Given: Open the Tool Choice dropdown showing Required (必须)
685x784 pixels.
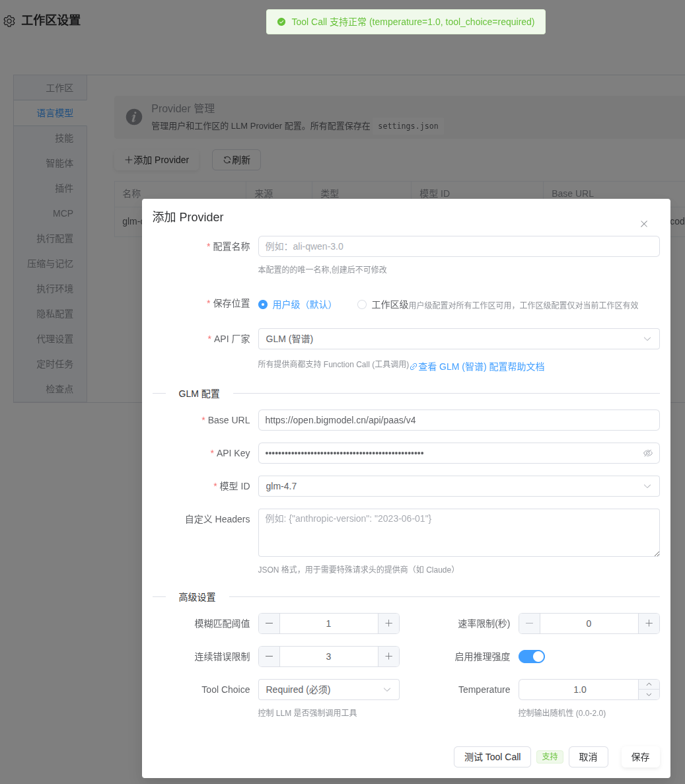Looking at the screenshot, I should (328, 689).
